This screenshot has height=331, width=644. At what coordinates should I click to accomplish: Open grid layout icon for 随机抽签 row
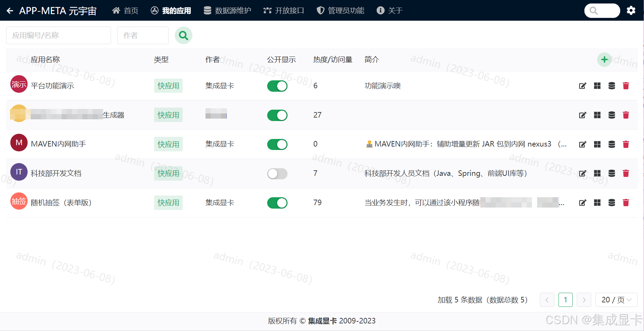(597, 203)
